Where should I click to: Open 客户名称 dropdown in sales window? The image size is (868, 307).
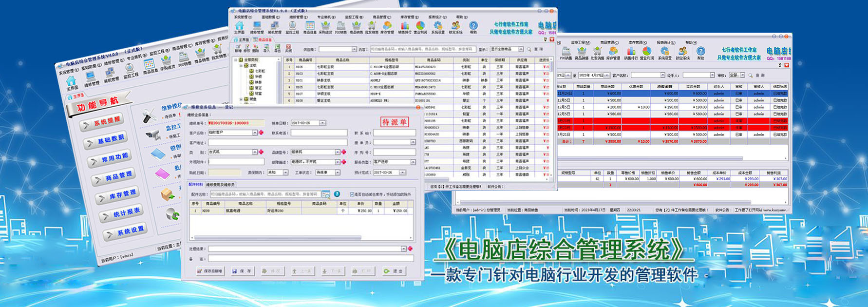(x=662, y=75)
